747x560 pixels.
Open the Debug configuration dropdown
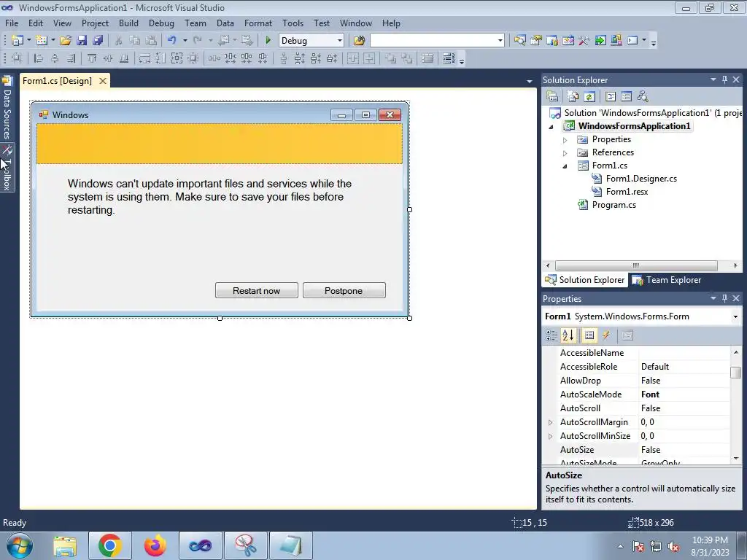[x=339, y=41]
